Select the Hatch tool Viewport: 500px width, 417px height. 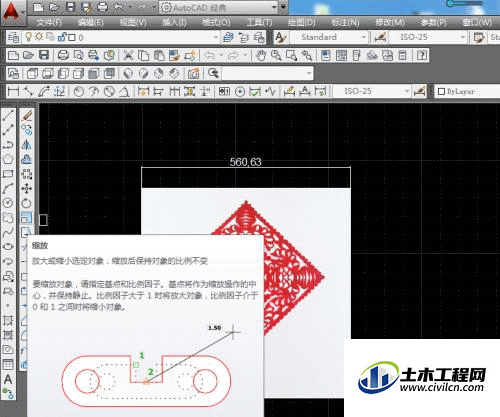[x=8, y=321]
